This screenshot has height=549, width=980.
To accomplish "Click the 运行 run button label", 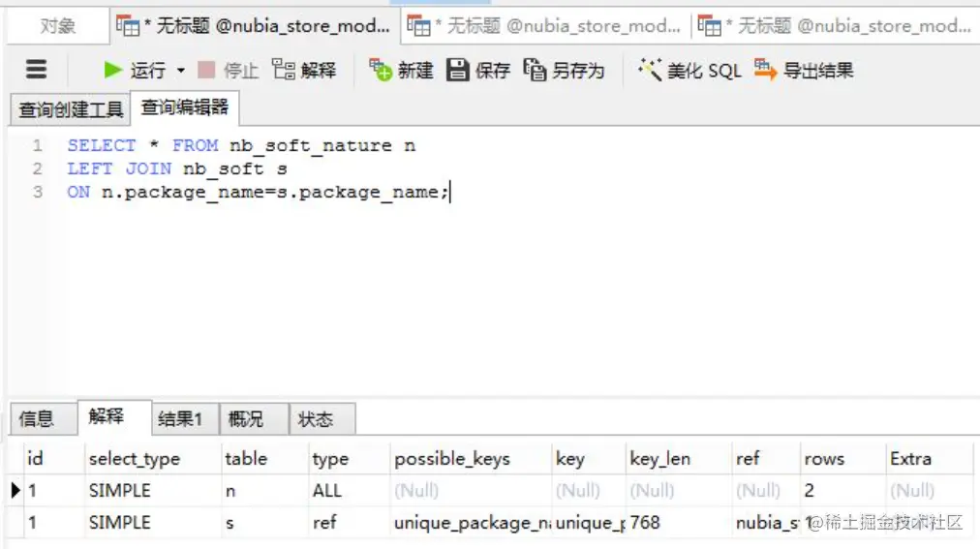I will pos(148,71).
